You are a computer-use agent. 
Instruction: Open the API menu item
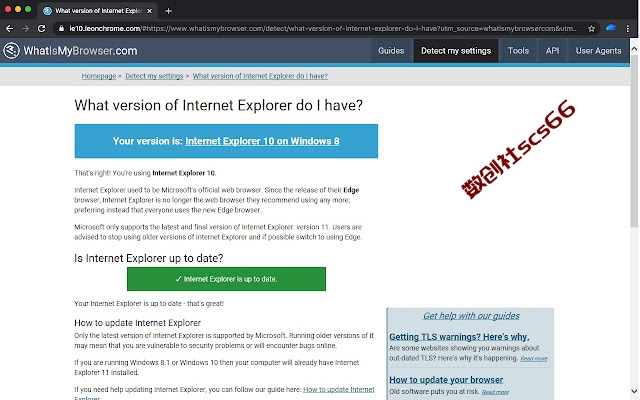pyautogui.click(x=552, y=51)
